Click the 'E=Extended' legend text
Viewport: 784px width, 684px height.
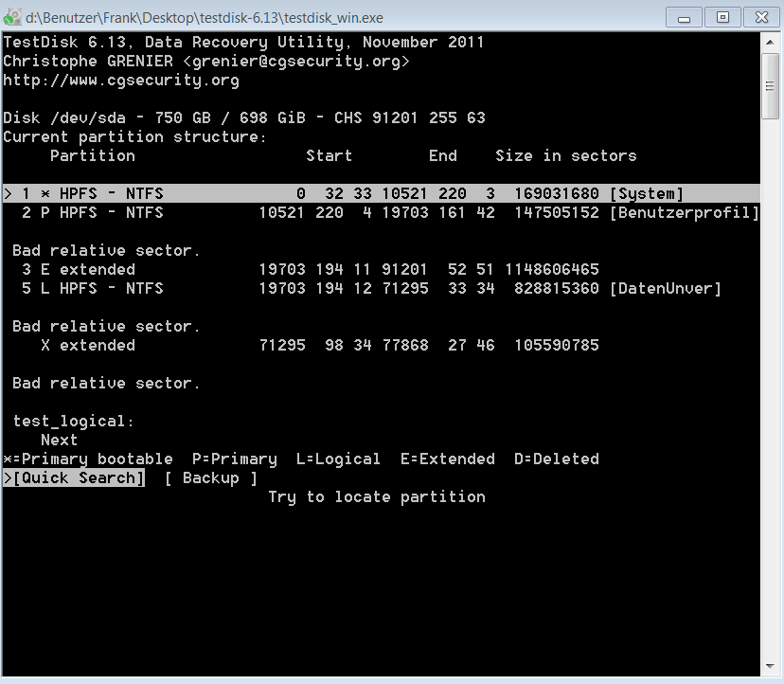448,459
